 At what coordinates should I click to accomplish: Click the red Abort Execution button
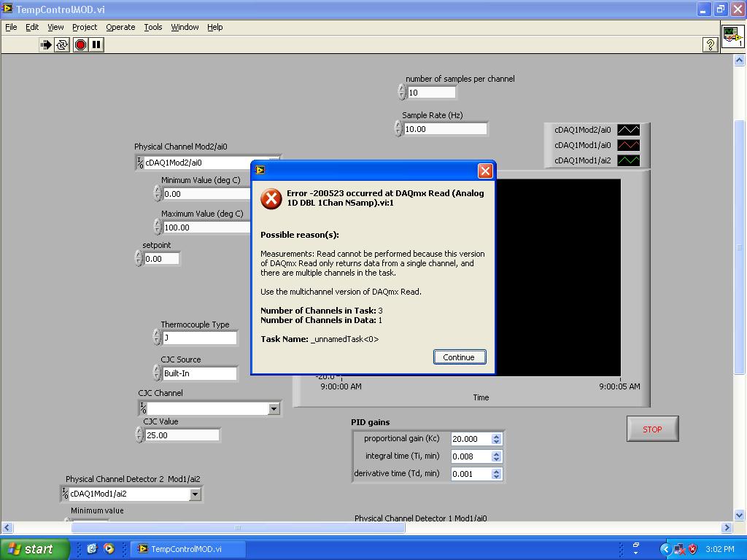(x=80, y=44)
